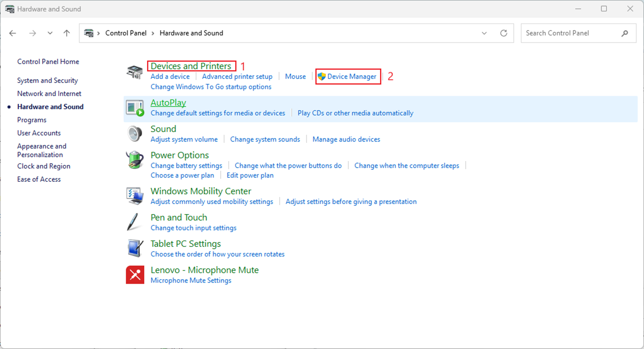Click the search magnifier icon
Screen dimensions: 644x349
click(x=625, y=33)
